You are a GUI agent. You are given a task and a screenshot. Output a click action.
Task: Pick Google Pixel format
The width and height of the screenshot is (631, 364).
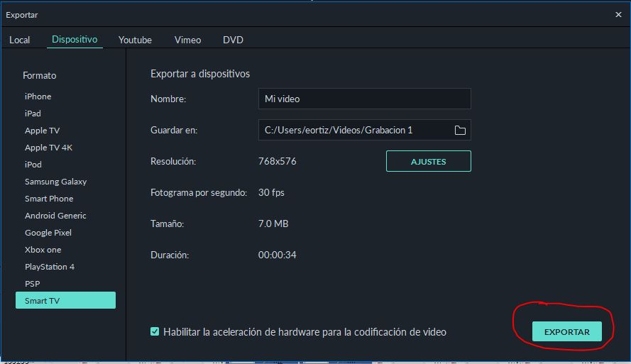pyautogui.click(x=48, y=233)
